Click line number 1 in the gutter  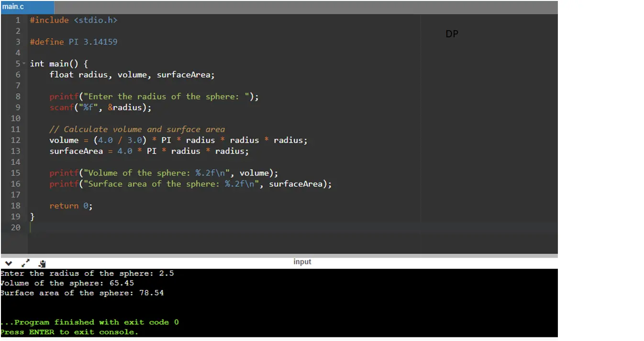coord(18,20)
